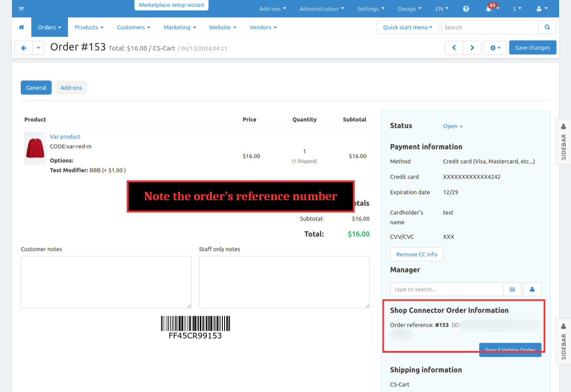Open the Website menu
The width and height of the screenshot is (571, 392).
pyautogui.click(x=223, y=27)
